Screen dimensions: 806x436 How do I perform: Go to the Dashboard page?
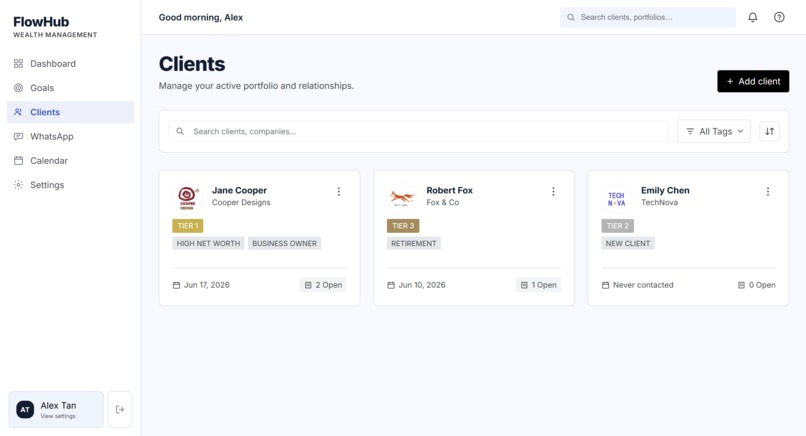(x=70, y=63)
